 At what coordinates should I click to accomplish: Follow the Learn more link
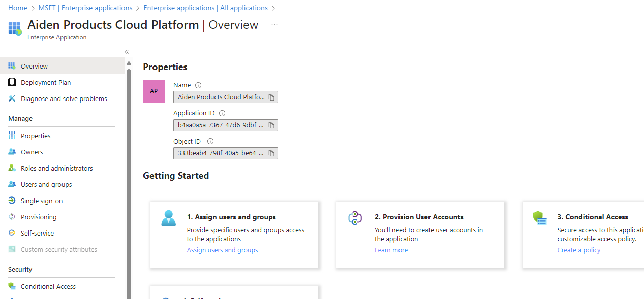391,250
